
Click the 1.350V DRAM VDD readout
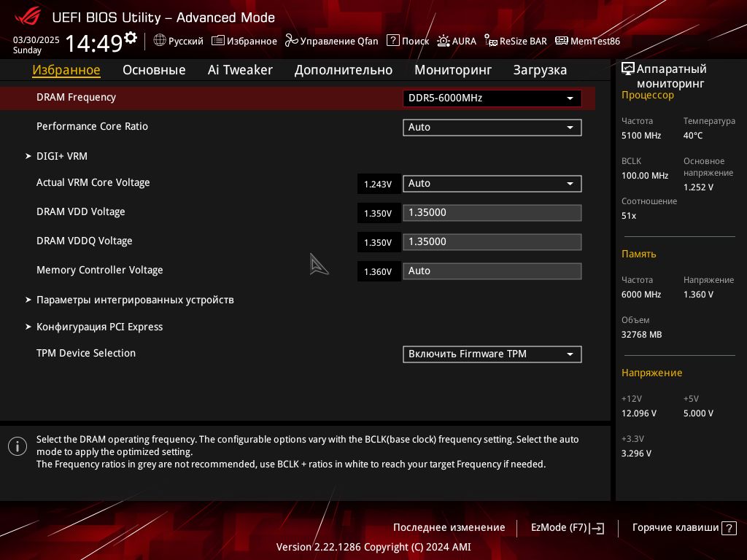pos(379,213)
